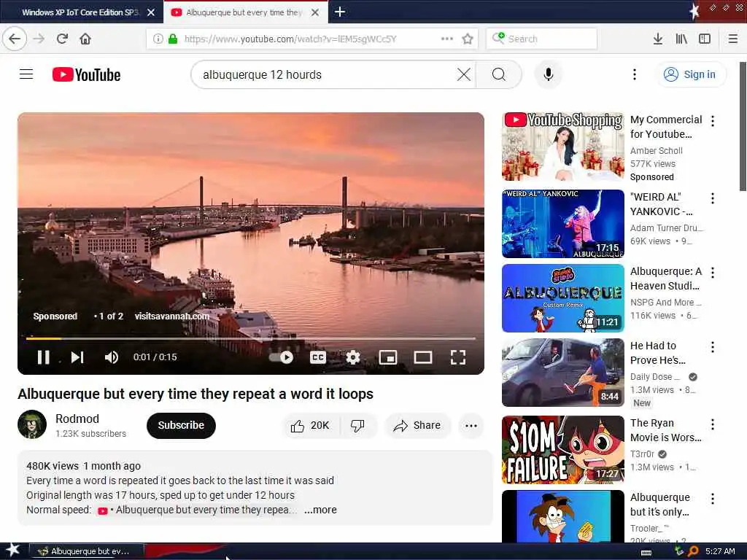Open options for Albuquerque Heaven Studio video

713,273
